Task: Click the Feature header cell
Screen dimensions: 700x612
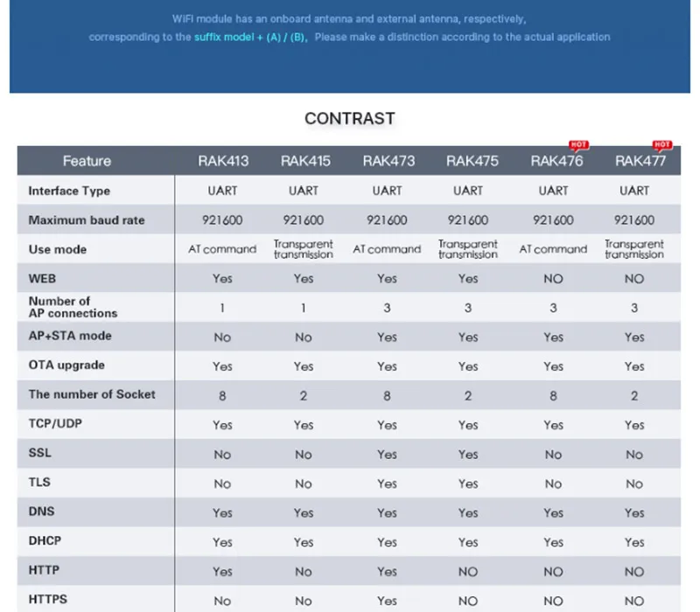Action: (87, 161)
